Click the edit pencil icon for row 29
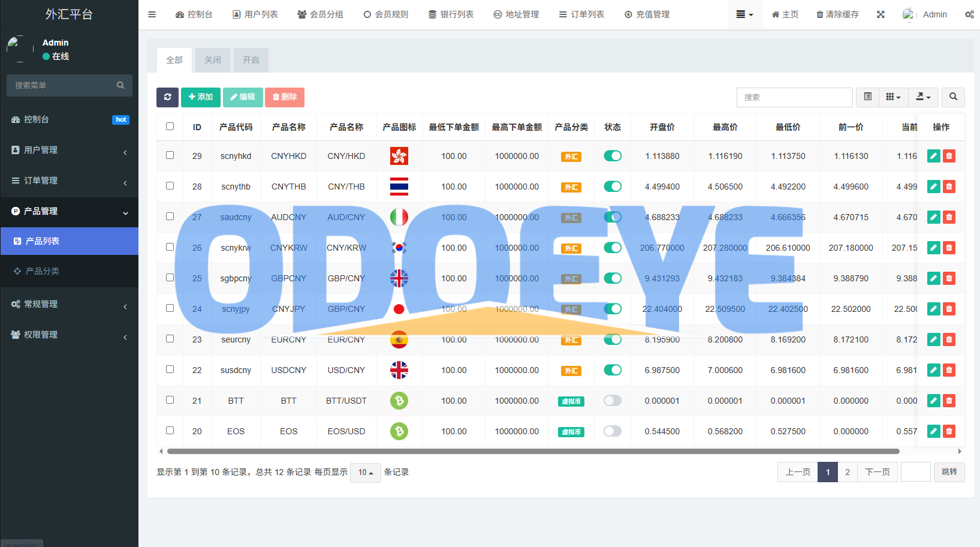Image resolution: width=980 pixels, height=547 pixels. (933, 156)
